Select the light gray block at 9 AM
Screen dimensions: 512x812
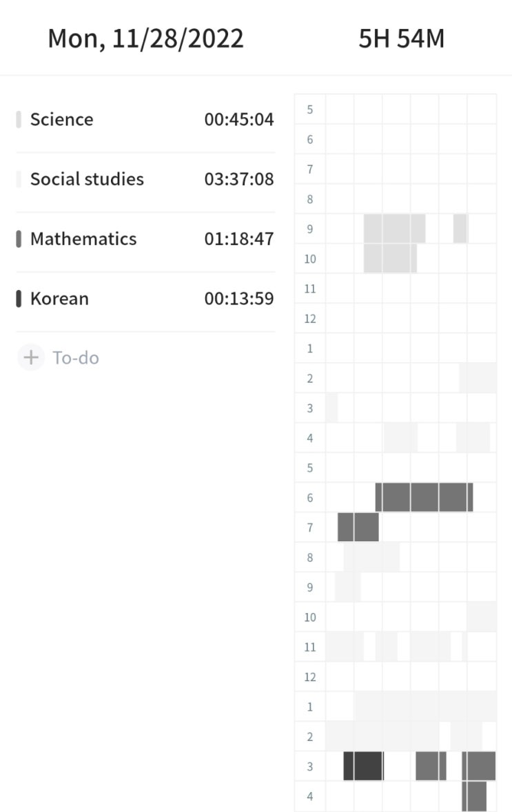click(x=394, y=229)
